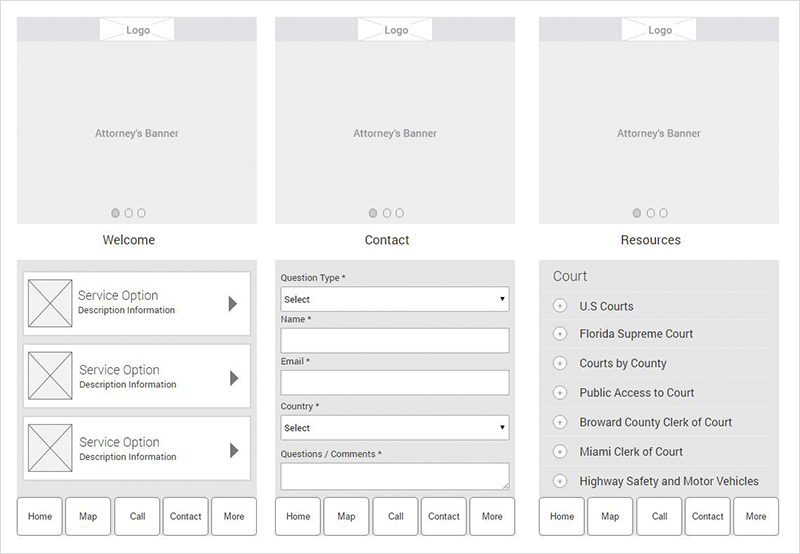Expand the Courts by County plus icon
This screenshot has width=800, height=554.
point(560,363)
